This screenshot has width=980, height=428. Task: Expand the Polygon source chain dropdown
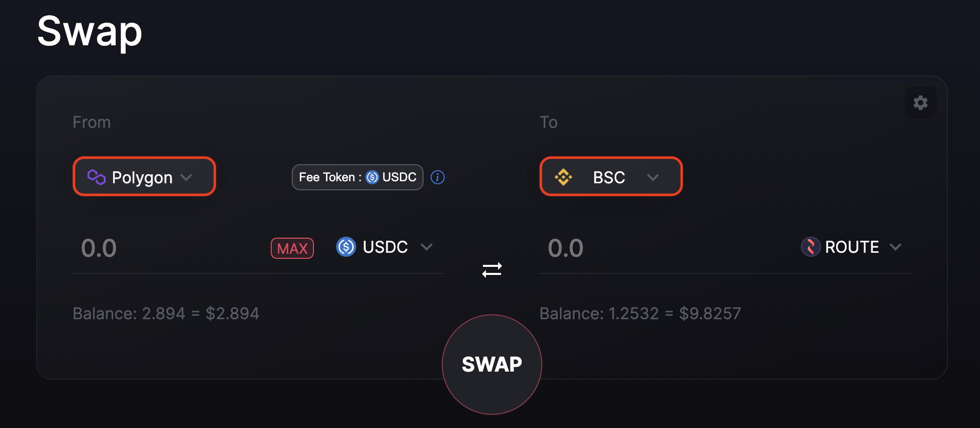[144, 177]
